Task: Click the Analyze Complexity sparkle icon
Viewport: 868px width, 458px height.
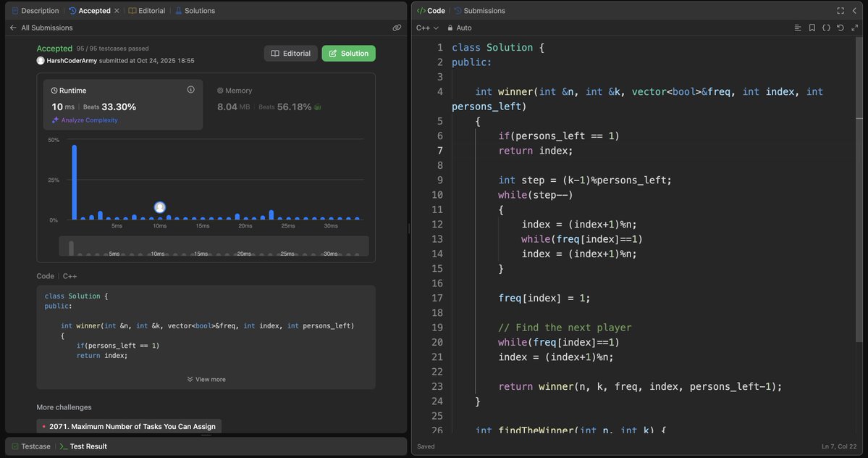Action: tap(54, 120)
